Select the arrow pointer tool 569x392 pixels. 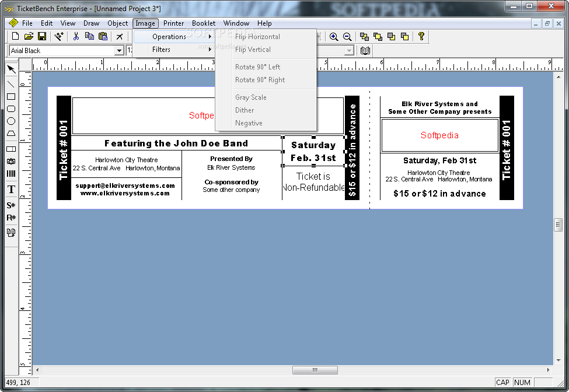pos(11,69)
